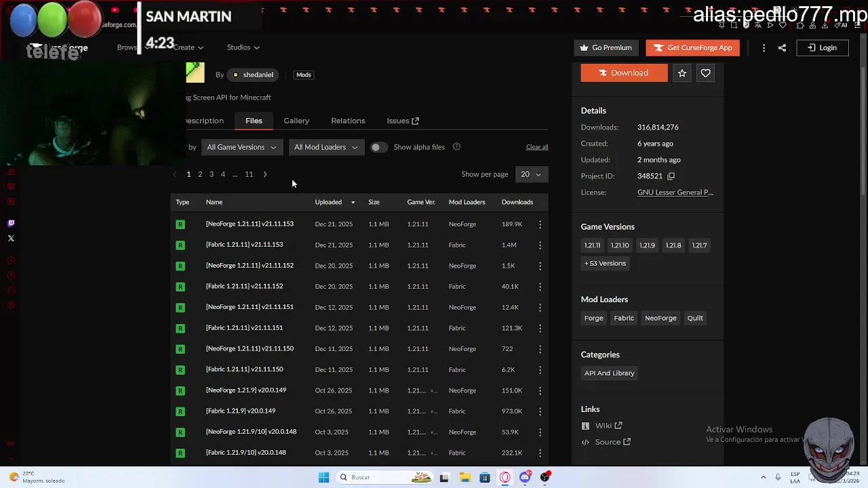868x488 pixels.
Task: Click the info icon beside Show alpha files
Action: coord(456,147)
